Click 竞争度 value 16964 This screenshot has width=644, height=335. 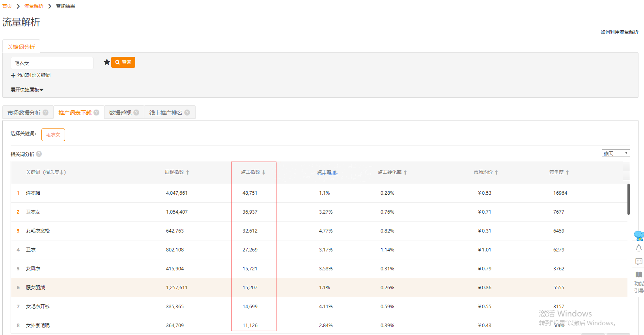coord(560,193)
